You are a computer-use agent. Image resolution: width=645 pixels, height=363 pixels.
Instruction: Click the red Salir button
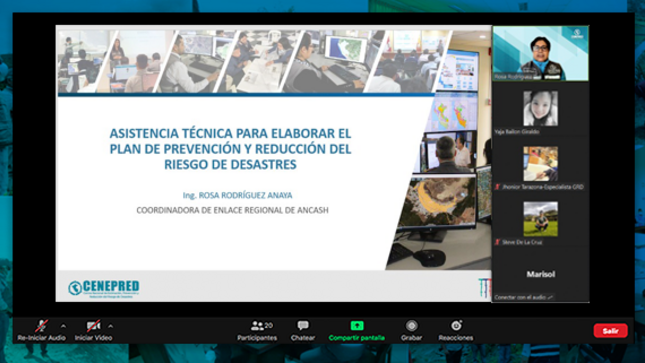coord(610,330)
